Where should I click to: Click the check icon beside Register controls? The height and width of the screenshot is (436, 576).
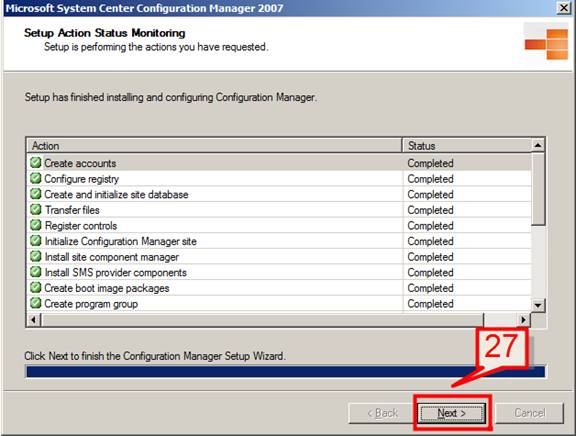click(x=36, y=225)
